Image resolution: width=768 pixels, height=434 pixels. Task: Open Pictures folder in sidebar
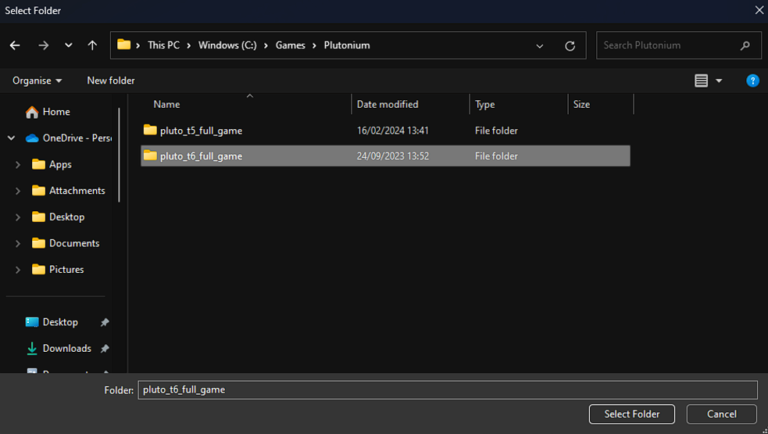pyautogui.click(x=58, y=269)
